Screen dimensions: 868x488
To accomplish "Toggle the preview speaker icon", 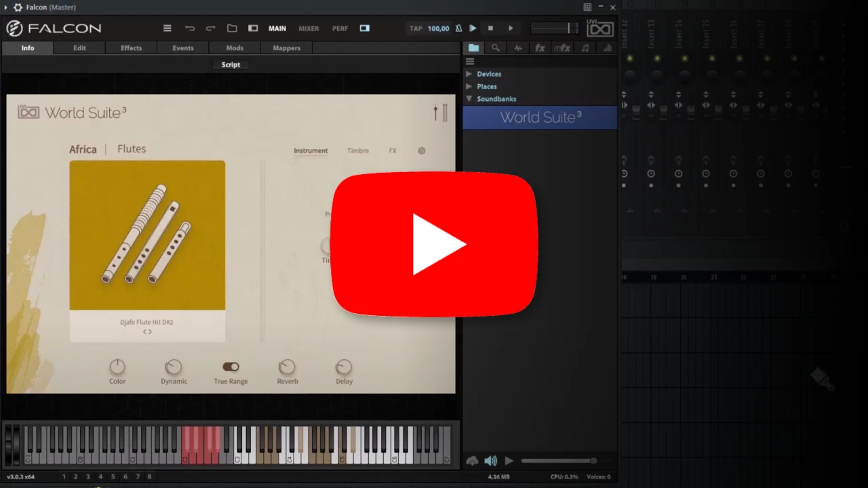I will click(490, 461).
